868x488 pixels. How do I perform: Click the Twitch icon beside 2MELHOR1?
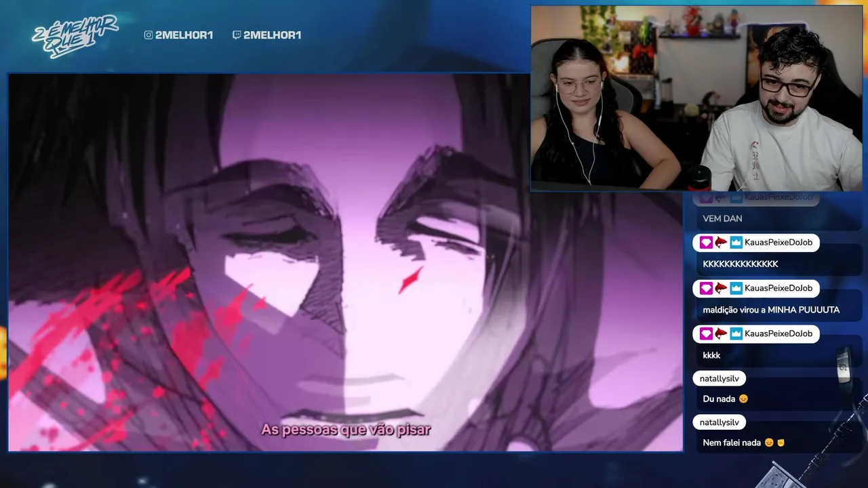[237, 35]
